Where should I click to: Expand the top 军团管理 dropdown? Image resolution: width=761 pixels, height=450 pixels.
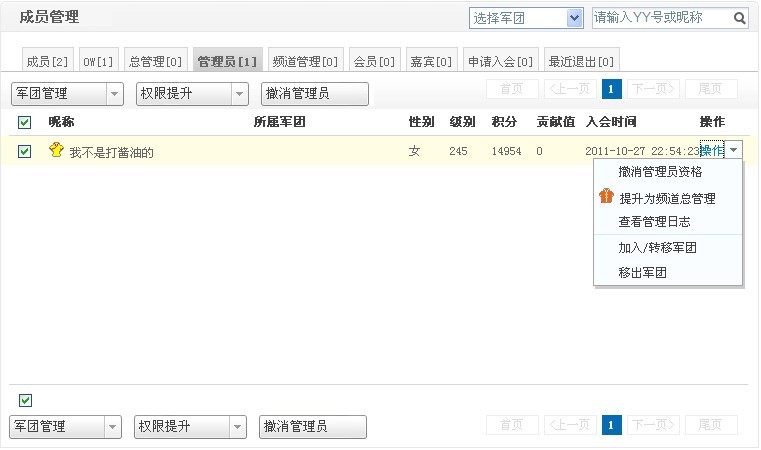click(x=114, y=94)
